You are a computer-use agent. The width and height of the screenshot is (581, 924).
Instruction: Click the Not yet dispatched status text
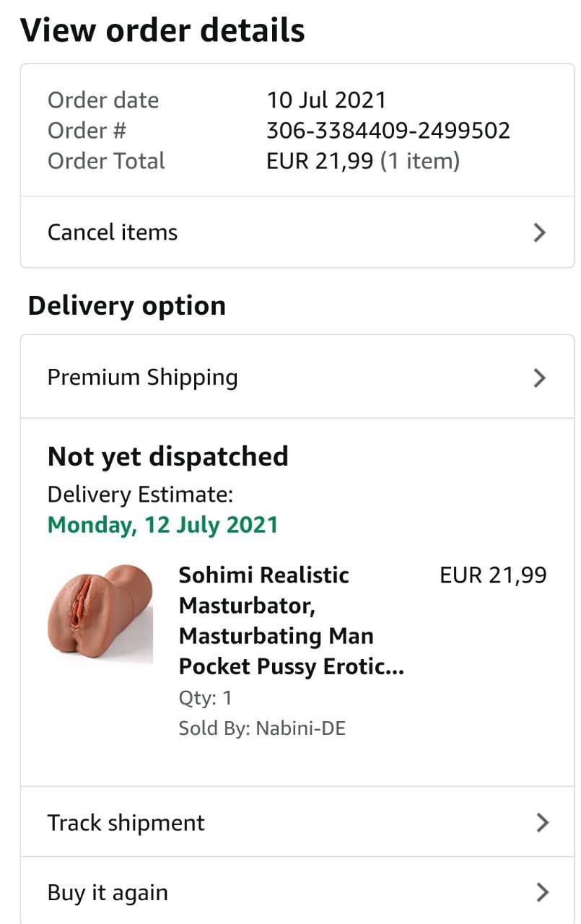point(167,457)
